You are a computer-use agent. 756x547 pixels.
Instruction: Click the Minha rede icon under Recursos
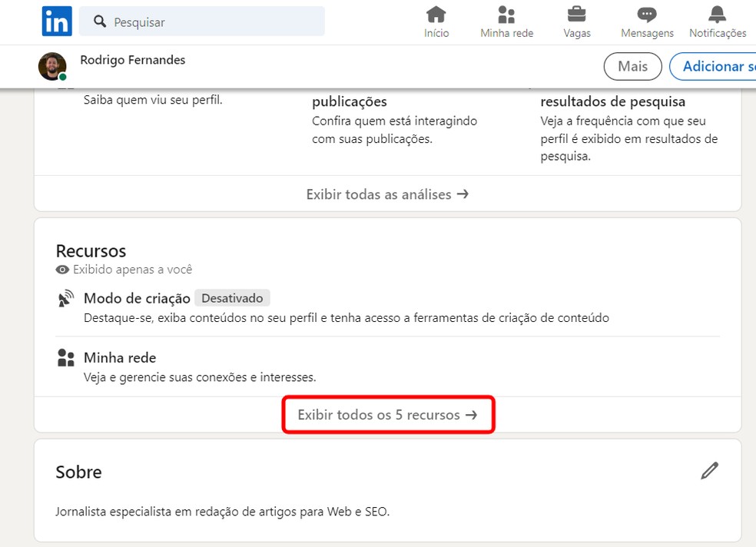click(x=65, y=356)
